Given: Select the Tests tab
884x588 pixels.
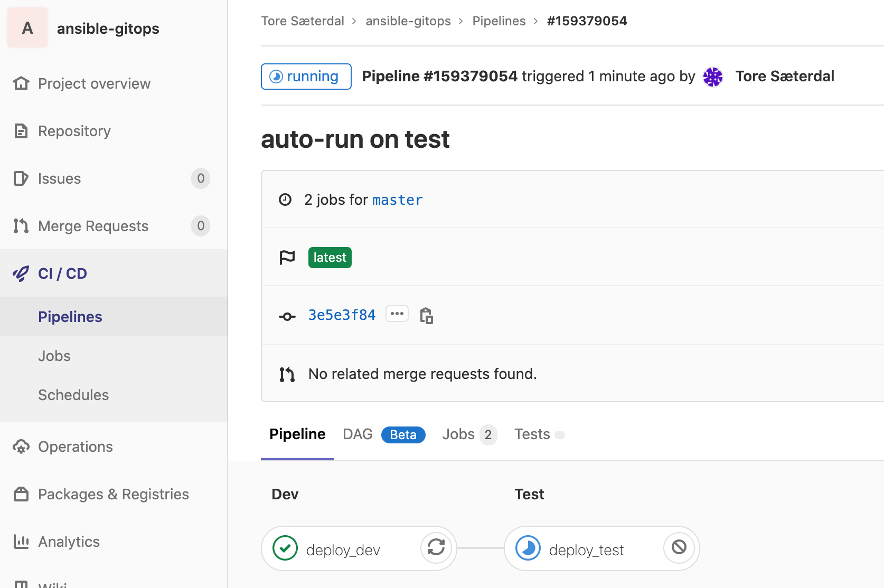Looking at the screenshot, I should (x=531, y=434).
